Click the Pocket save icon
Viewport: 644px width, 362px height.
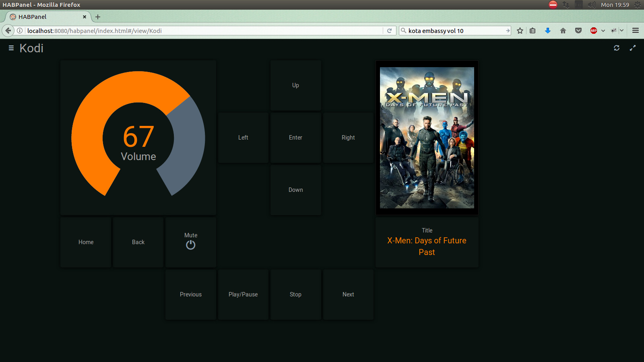pyautogui.click(x=578, y=31)
